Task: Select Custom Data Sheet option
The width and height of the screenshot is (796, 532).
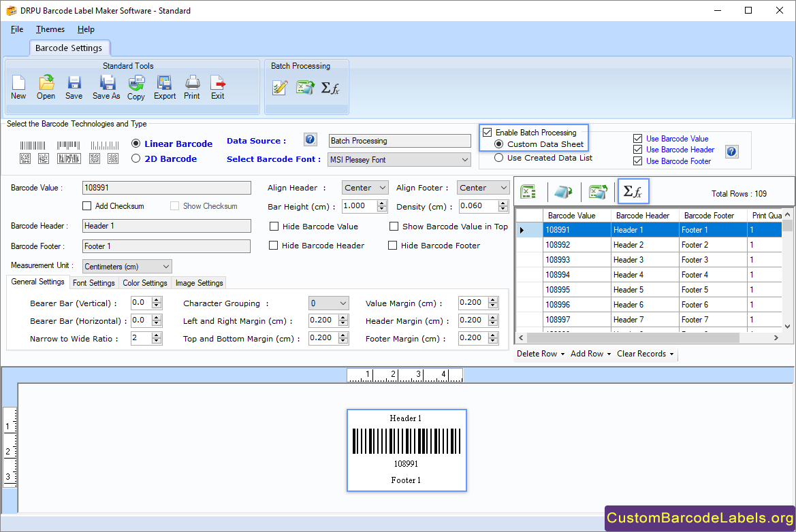Action: pos(499,144)
